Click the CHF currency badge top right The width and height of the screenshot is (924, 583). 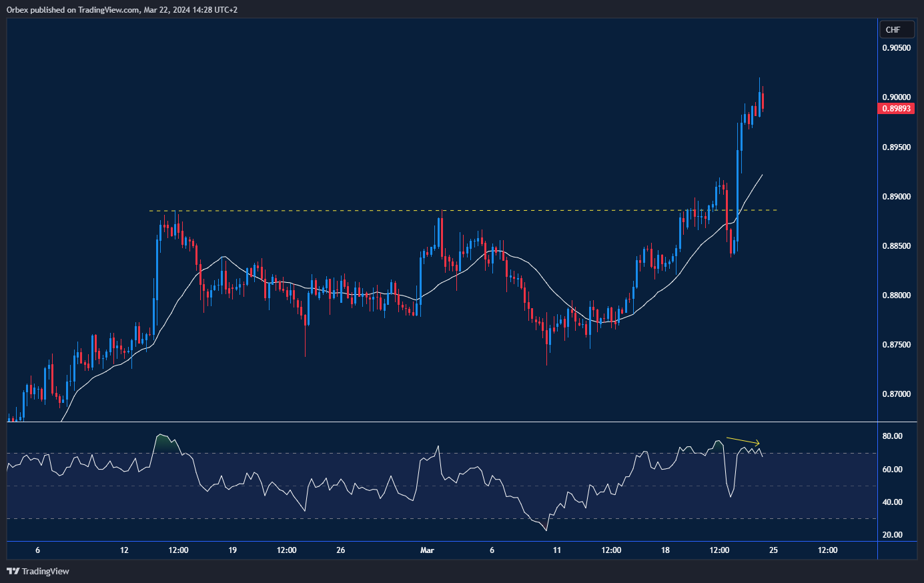tap(897, 29)
